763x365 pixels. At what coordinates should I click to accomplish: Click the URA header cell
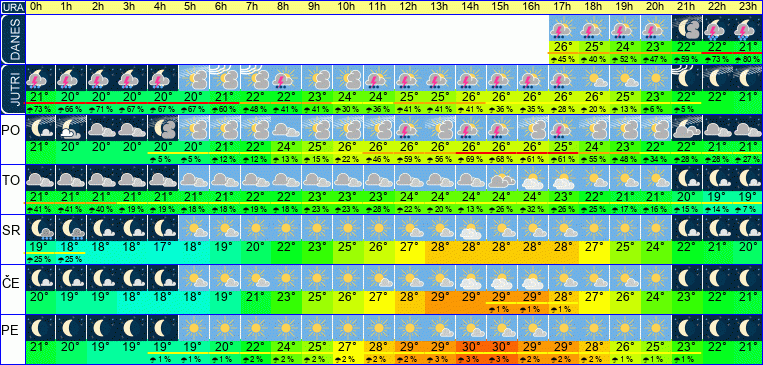13,7
